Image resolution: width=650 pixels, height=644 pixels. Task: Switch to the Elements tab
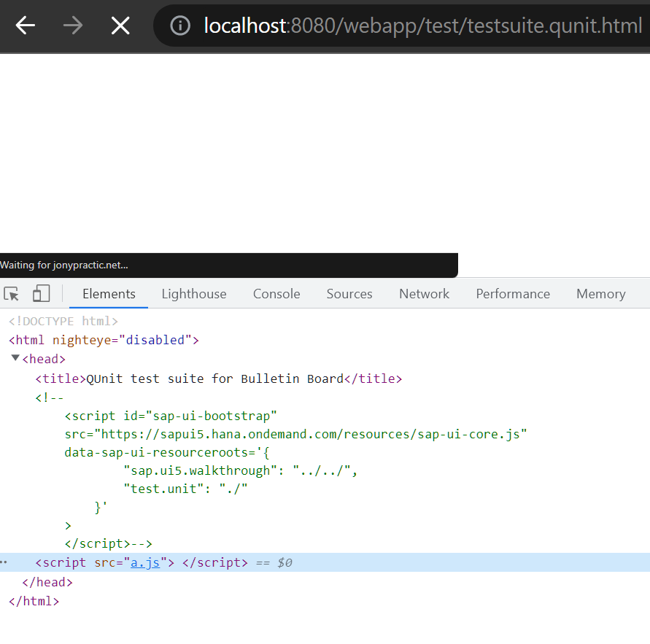(x=109, y=294)
